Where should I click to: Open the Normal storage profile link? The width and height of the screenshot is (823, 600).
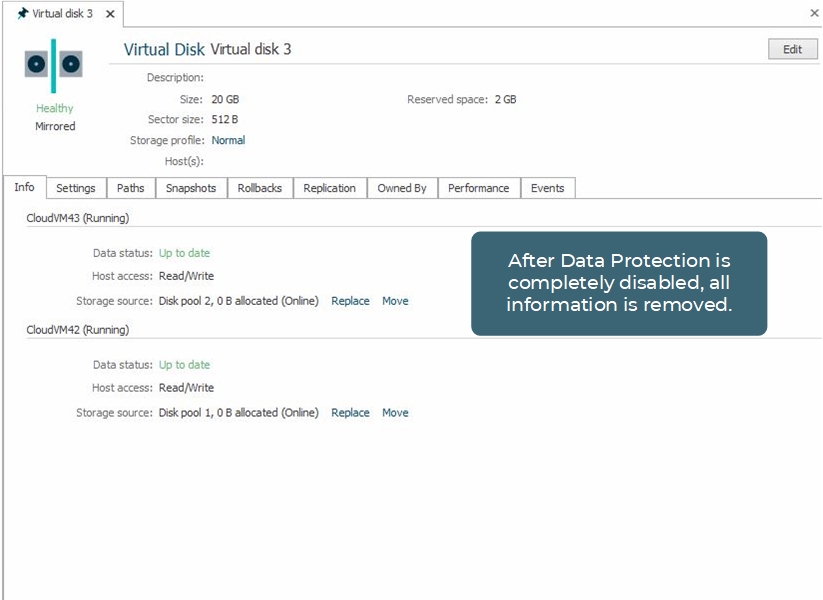coord(228,141)
